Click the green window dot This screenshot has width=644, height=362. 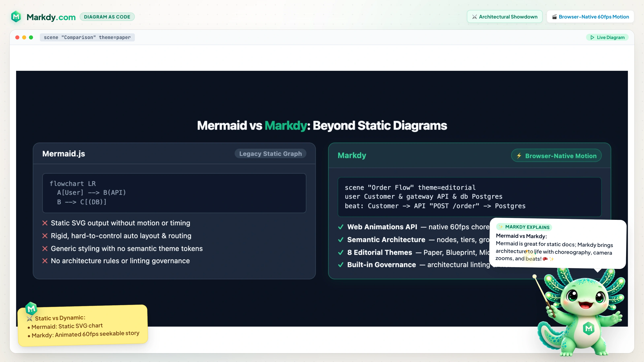(31, 37)
